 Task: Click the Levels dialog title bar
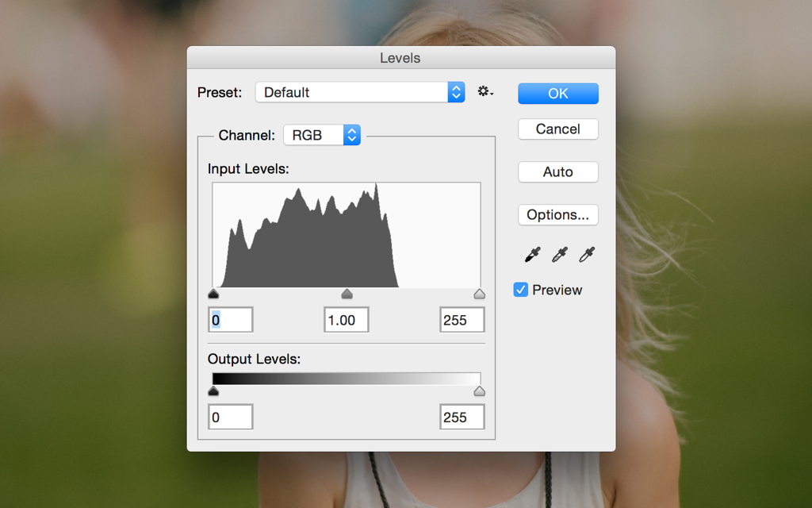click(401, 57)
